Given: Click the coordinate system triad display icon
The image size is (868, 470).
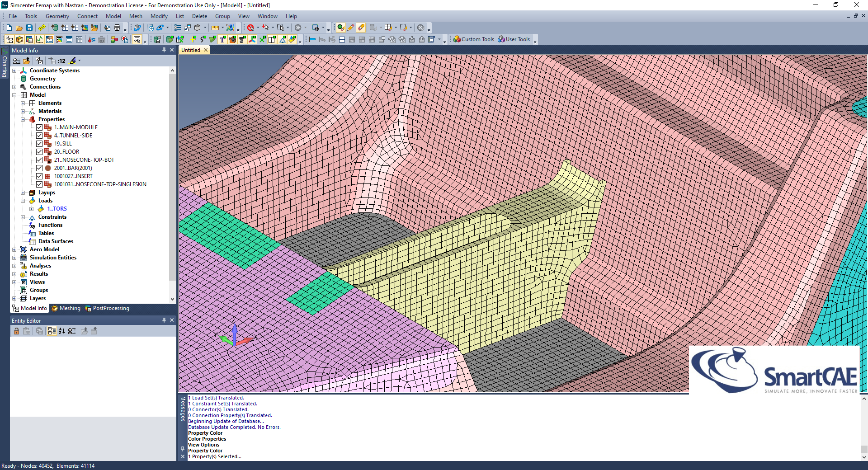Looking at the screenshot, I should click(x=252, y=39).
